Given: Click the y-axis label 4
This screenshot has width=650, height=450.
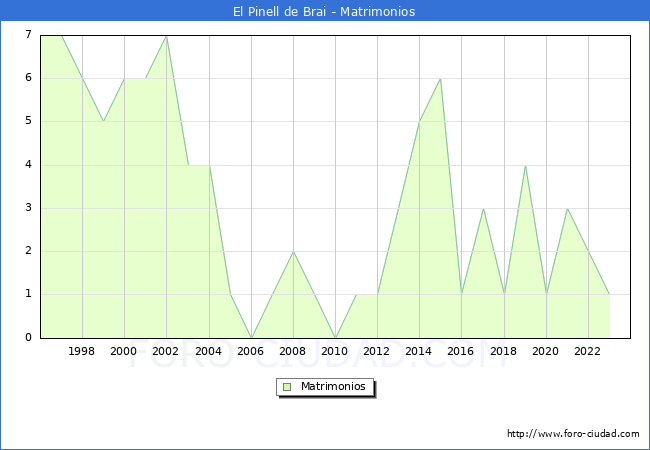Looking at the screenshot, I should pos(29,165).
